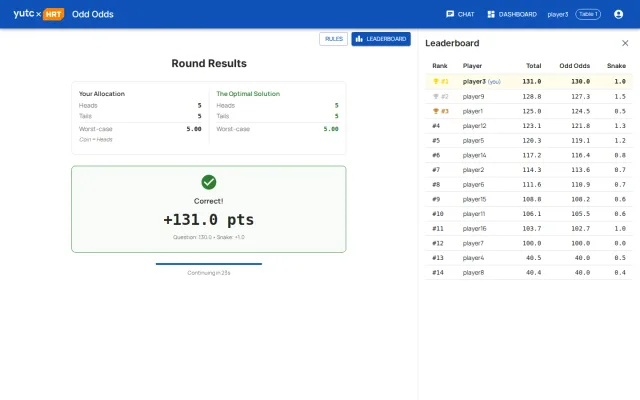Click the Your Allocation heading
Screen dimensions: 640x400
pos(102,93)
